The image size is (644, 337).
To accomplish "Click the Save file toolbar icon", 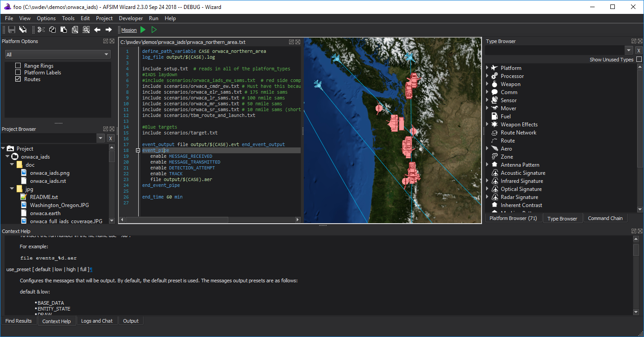I will click(x=12, y=30).
